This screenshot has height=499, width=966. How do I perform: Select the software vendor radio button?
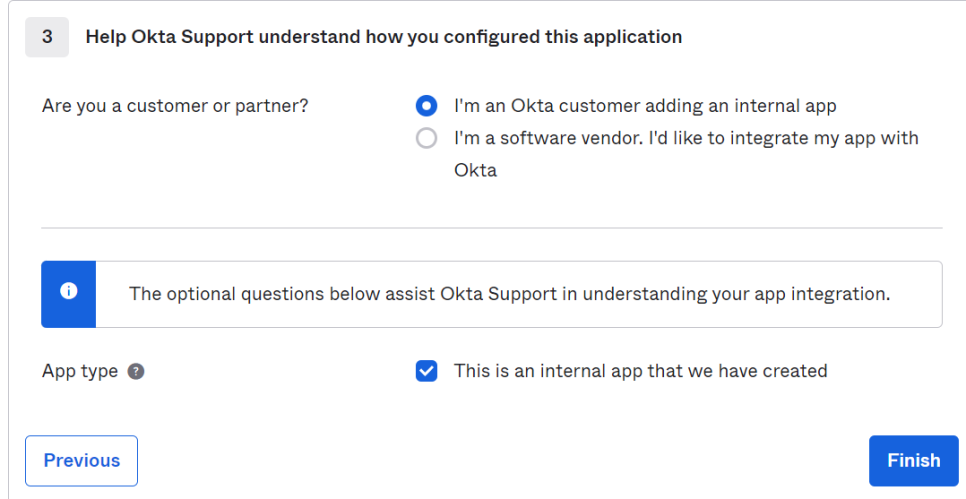(427, 138)
